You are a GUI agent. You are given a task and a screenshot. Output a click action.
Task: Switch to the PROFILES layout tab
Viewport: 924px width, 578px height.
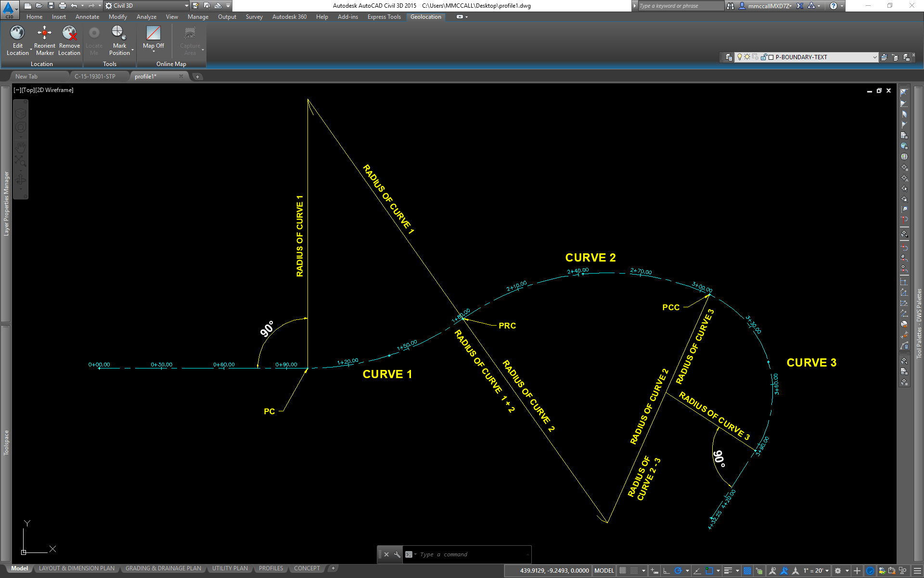[x=271, y=568]
